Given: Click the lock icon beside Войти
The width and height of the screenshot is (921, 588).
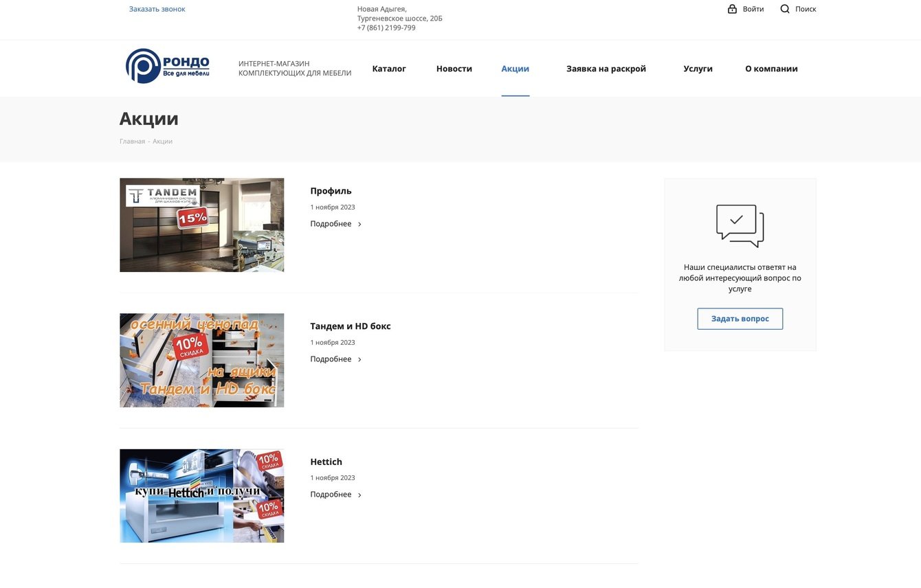Looking at the screenshot, I should [732, 9].
